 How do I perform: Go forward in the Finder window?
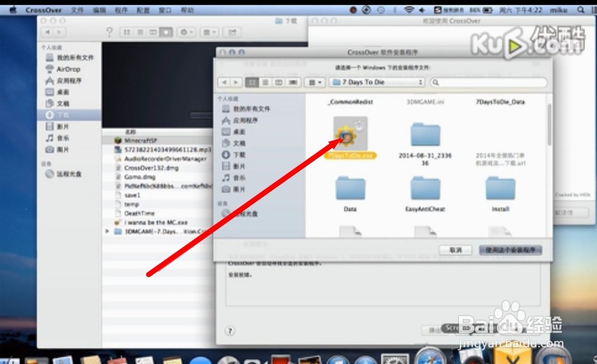point(59,32)
